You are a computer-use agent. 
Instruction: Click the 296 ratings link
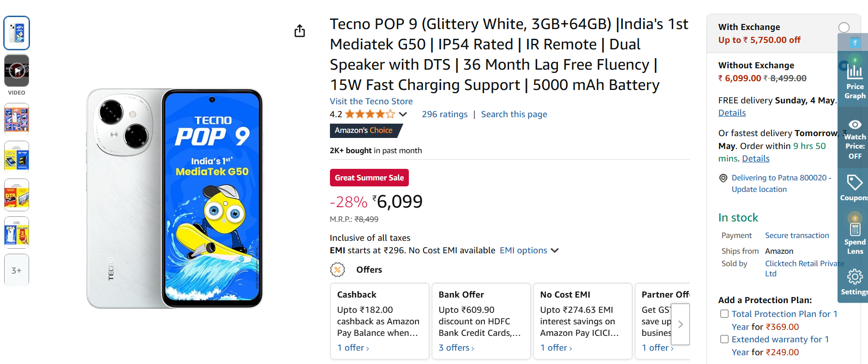[x=444, y=114]
